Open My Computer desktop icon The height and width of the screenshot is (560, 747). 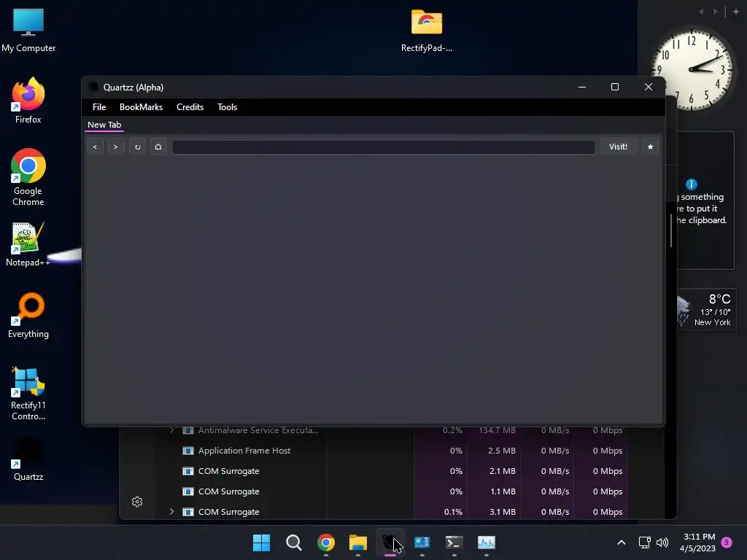point(28,29)
